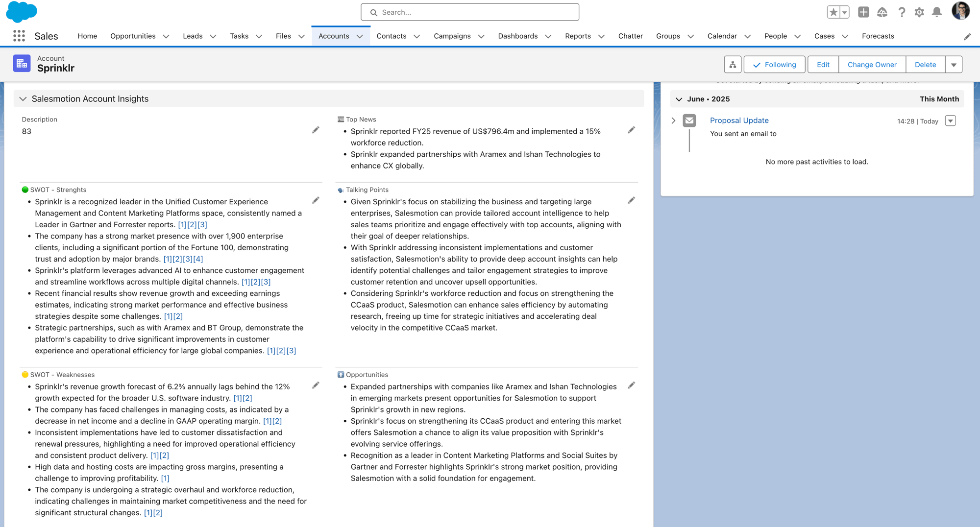This screenshot has height=527, width=980.
Task: Click the Change Owner button
Action: 872,65
